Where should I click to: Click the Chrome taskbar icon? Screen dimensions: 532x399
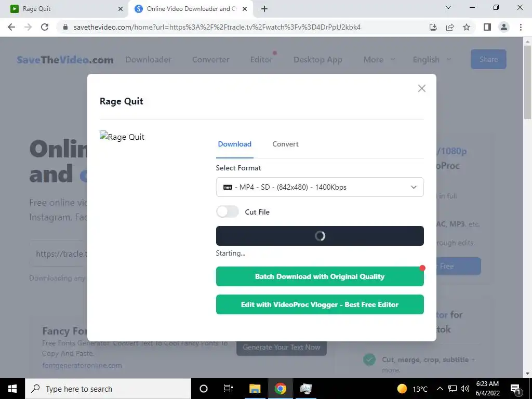280,389
